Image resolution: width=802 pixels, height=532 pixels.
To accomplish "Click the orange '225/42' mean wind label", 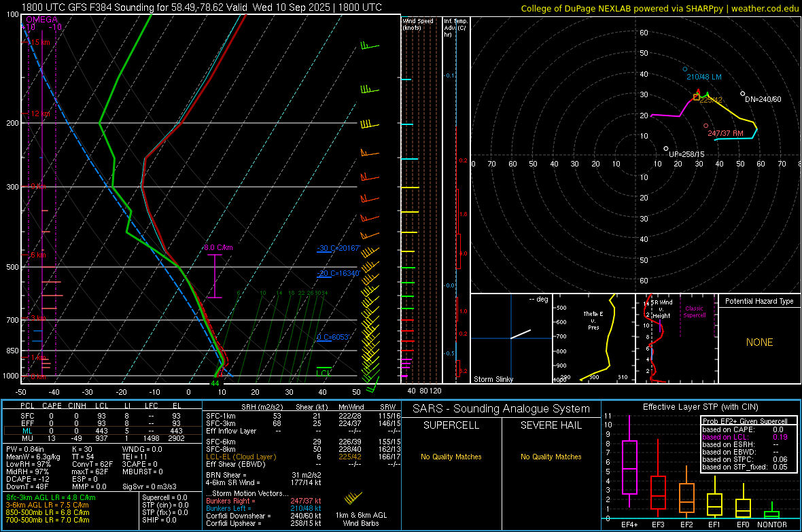I will tap(711, 101).
